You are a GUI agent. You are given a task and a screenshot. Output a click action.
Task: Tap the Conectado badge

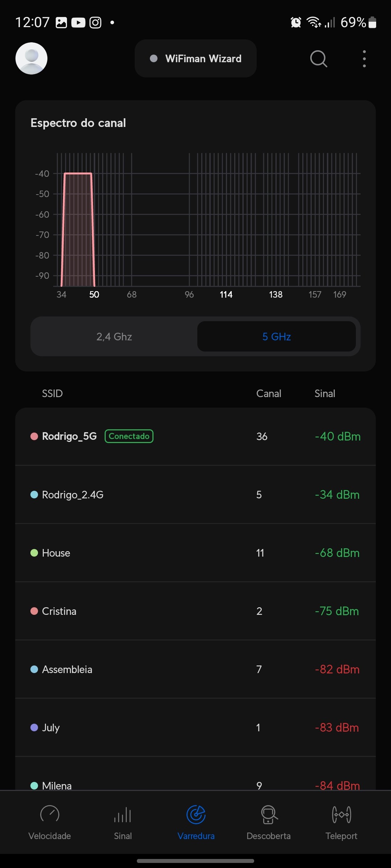(x=129, y=436)
